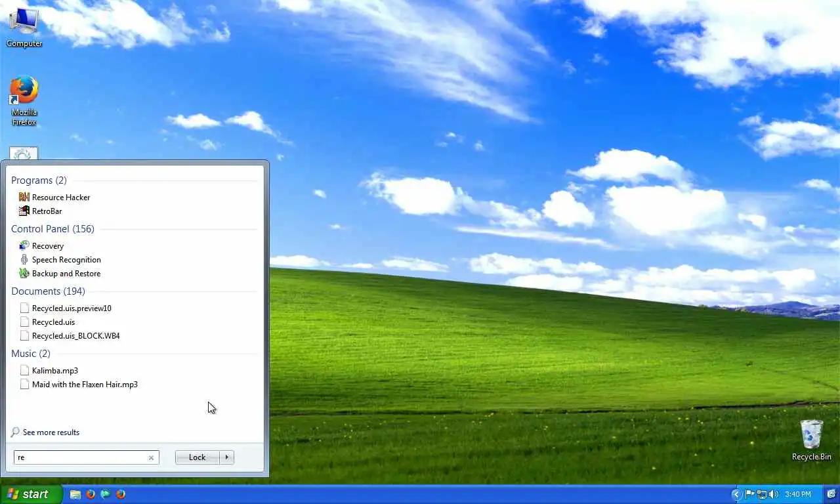
Task: Open the Recovery control panel item
Action: point(41,245)
